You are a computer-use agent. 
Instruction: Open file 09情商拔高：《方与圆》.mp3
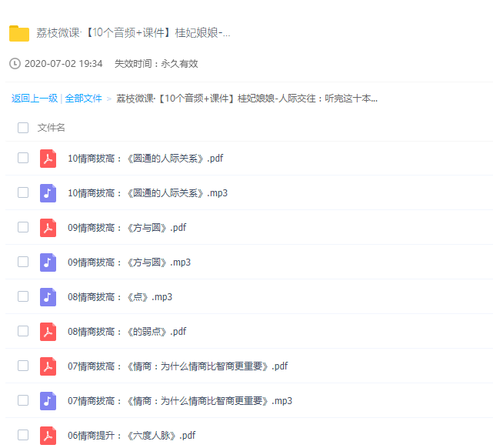pos(129,262)
